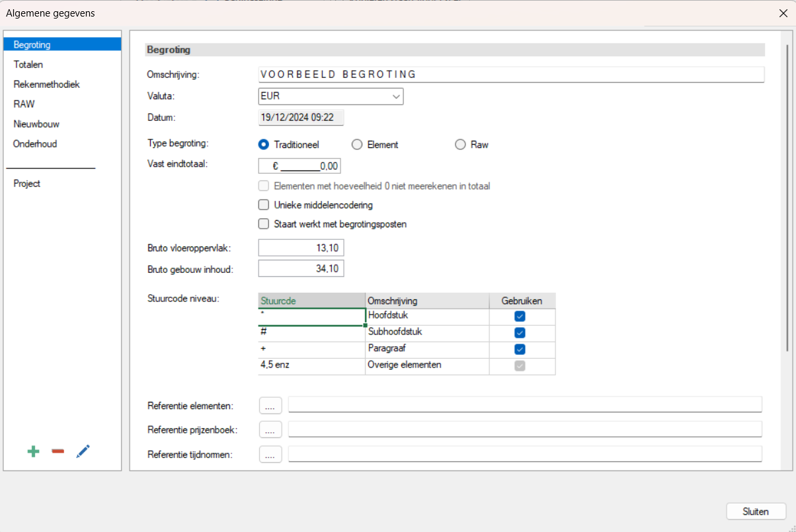The height and width of the screenshot is (532, 796).
Task: Click the green plus add icon
Action: 33,451
